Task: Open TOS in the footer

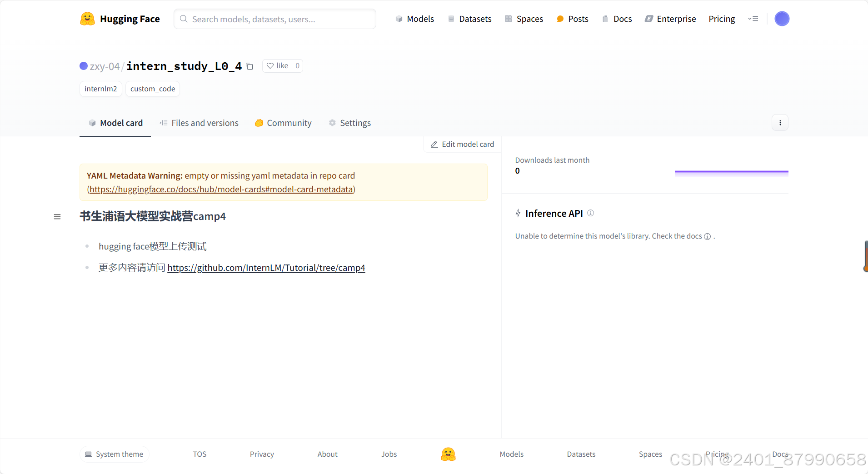Action: tap(200, 454)
